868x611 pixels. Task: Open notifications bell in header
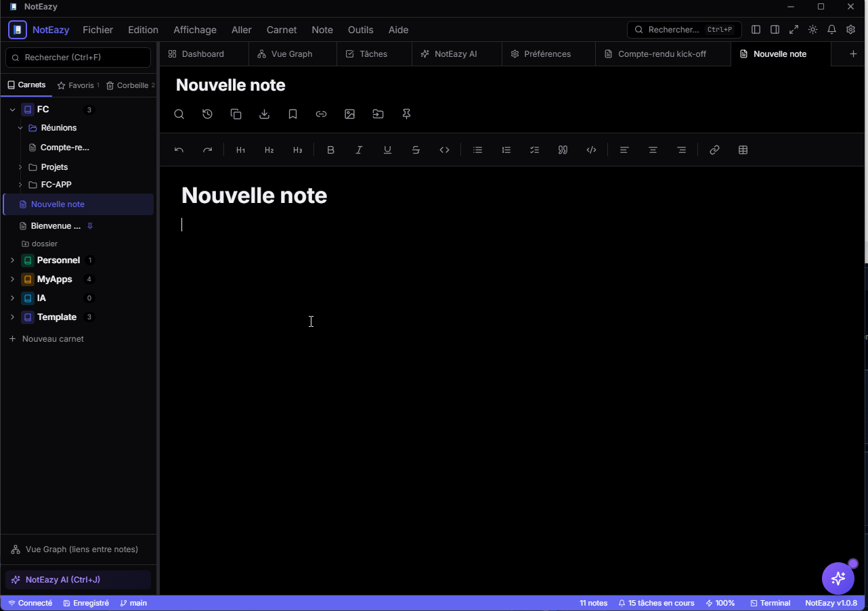(x=831, y=30)
